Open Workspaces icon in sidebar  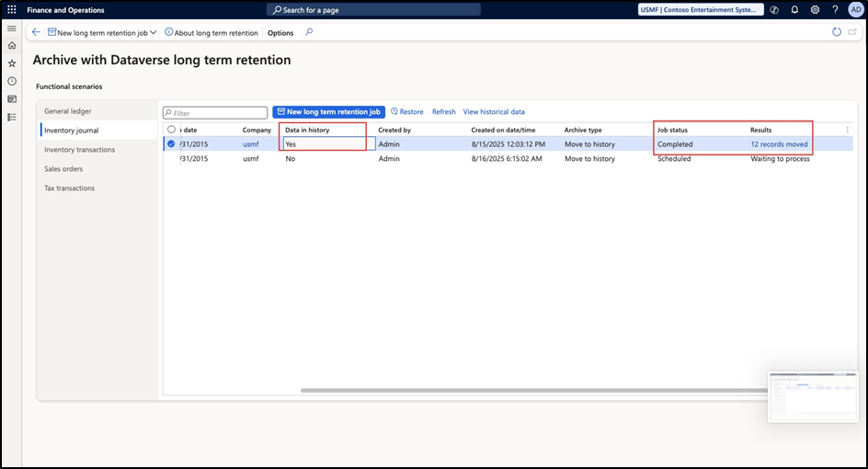[x=12, y=98]
